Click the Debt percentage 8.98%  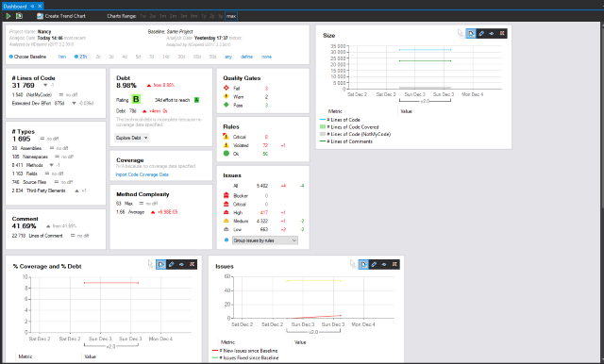pos(126,85)
